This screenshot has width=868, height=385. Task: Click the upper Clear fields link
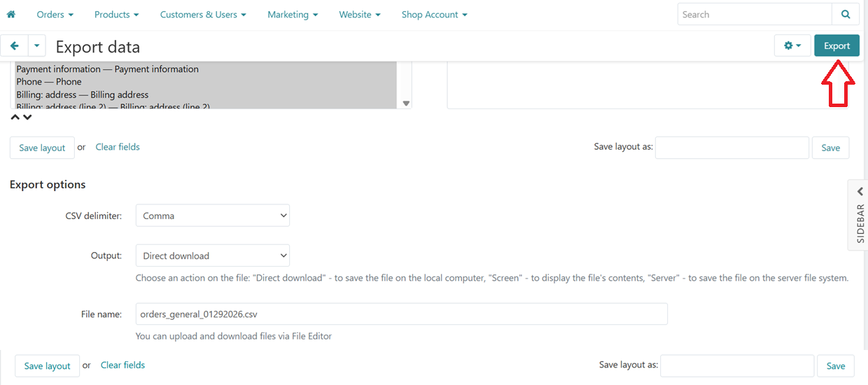coord(118,147)
